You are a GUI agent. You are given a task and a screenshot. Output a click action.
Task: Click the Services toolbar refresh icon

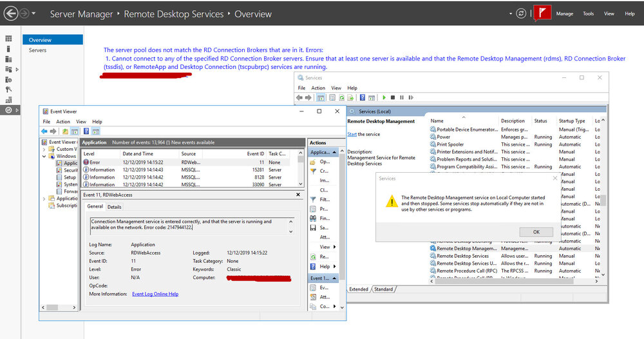point(341,97)
